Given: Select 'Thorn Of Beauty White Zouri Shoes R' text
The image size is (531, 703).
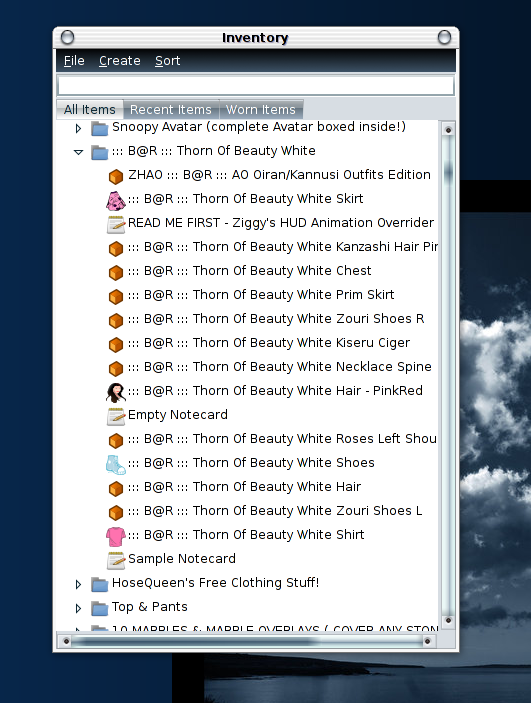Looking at the screenshot, I should pyautogui.click(x=276, y=319).
